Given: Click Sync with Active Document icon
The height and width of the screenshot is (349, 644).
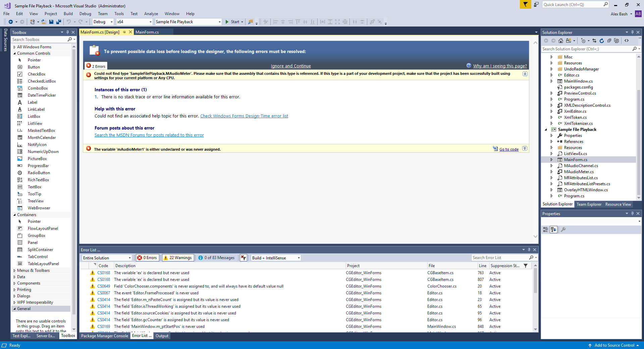Looking at the screenshot, I should pyautogui.click(x=594, y=41).
